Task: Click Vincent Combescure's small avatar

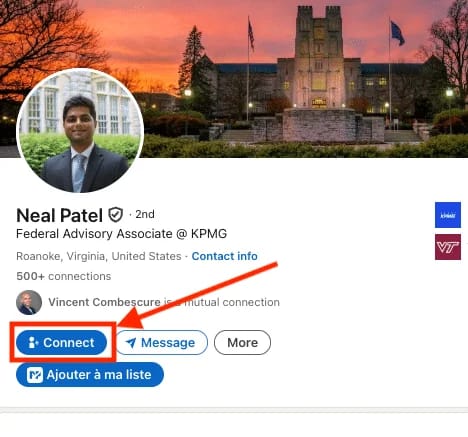Action: [x=29, y=302]
